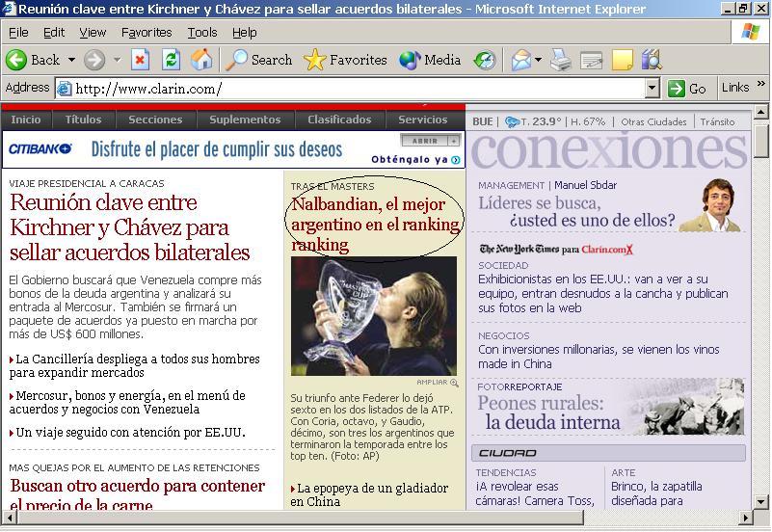772x532 pixels.
Task: Open La epopeya de un gladiador link
Action: 369,495
